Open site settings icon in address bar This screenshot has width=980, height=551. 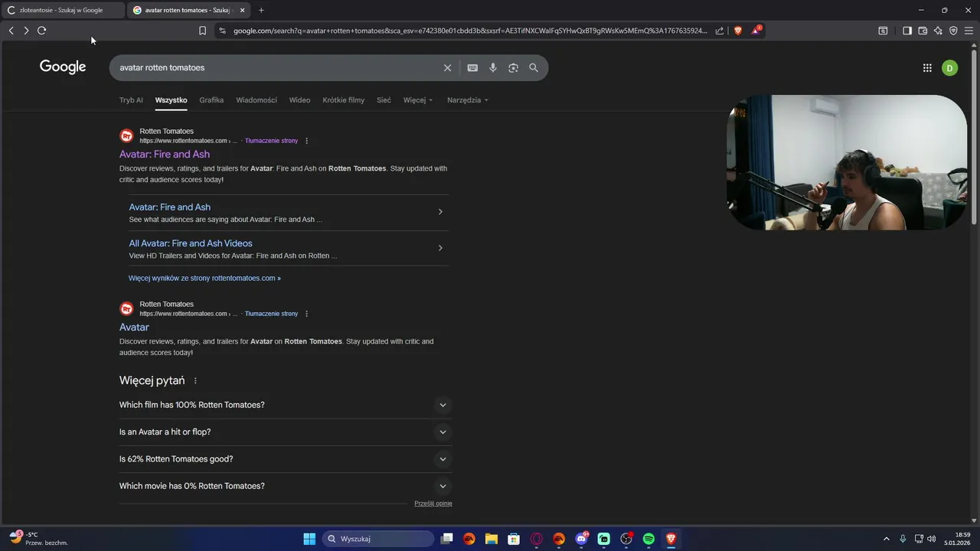tap(222, 31)
